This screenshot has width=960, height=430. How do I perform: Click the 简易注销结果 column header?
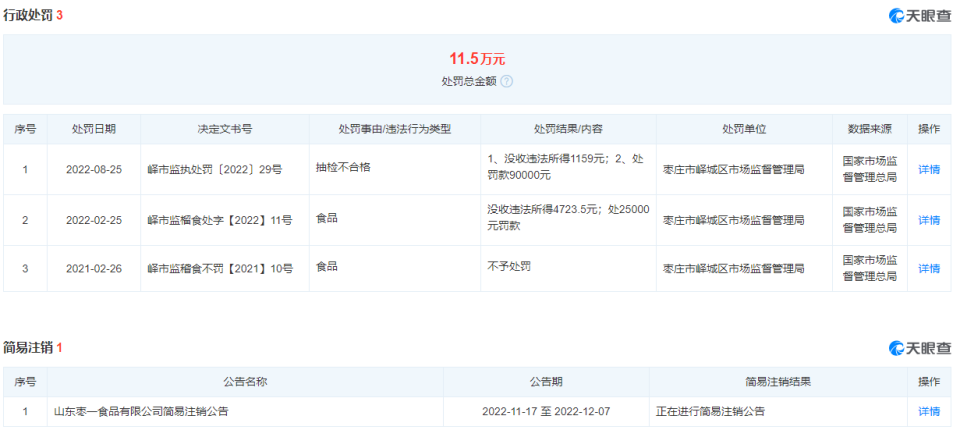click(x=778, y=382)
